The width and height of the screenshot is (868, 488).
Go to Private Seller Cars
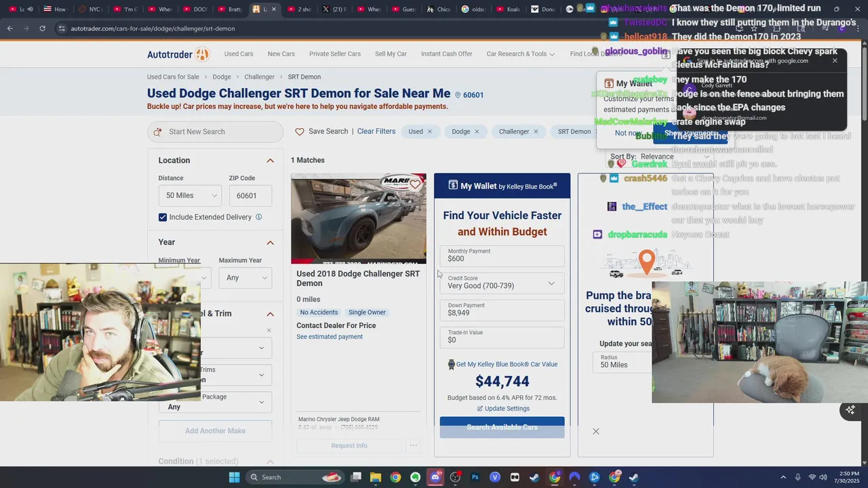coord(335,54)
